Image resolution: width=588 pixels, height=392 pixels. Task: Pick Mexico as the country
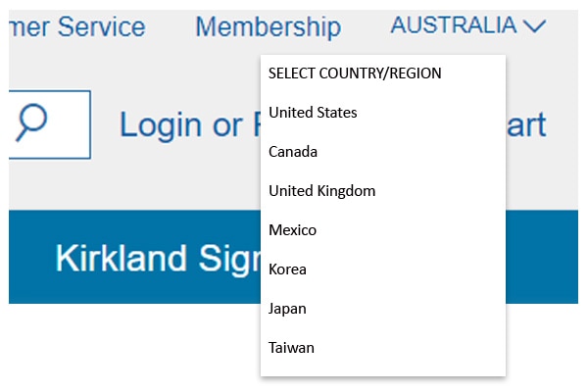[292, 230]
